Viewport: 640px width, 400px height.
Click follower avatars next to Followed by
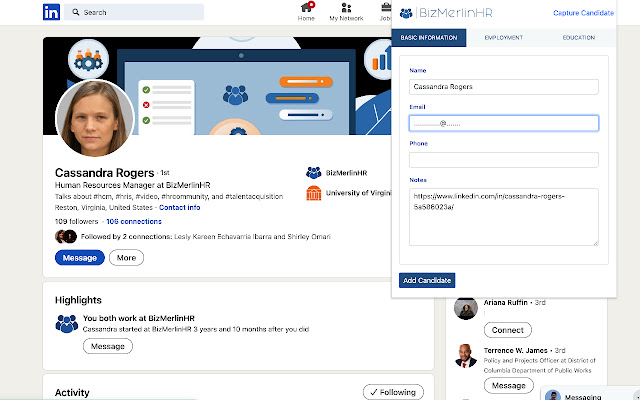click(65, 237)
